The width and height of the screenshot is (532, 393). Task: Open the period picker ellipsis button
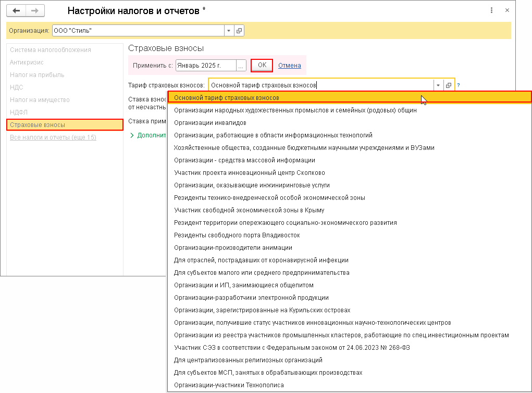pyautogui.click(x=241, y=66)
